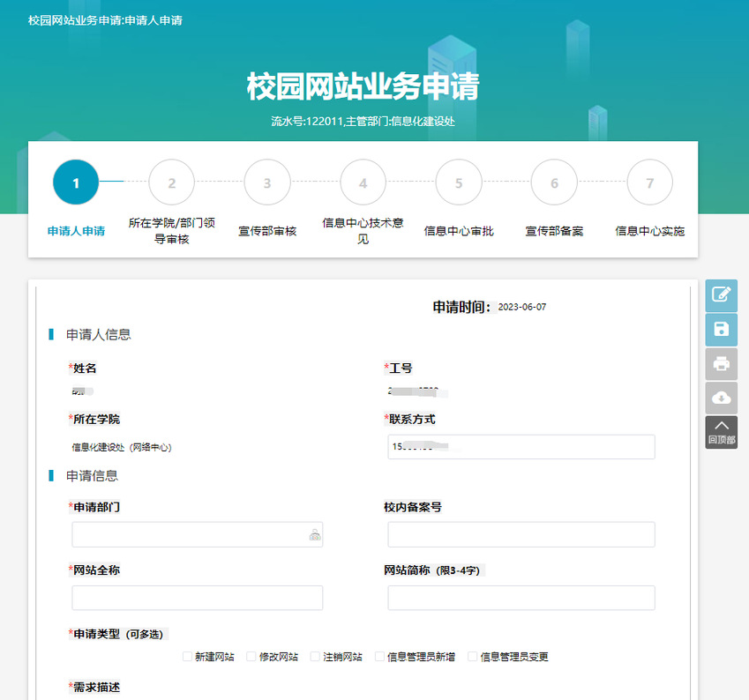The width and height of the screenshot is (749, 700).
Task: Toggle the 信息管理员变更 checkbox
Action: coord(472,657)
